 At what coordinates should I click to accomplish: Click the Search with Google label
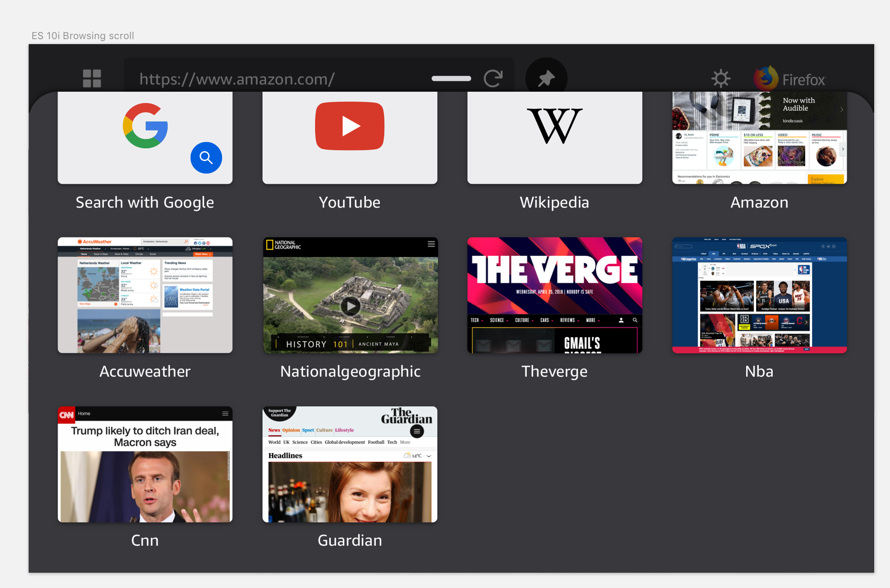click(145, 203)
